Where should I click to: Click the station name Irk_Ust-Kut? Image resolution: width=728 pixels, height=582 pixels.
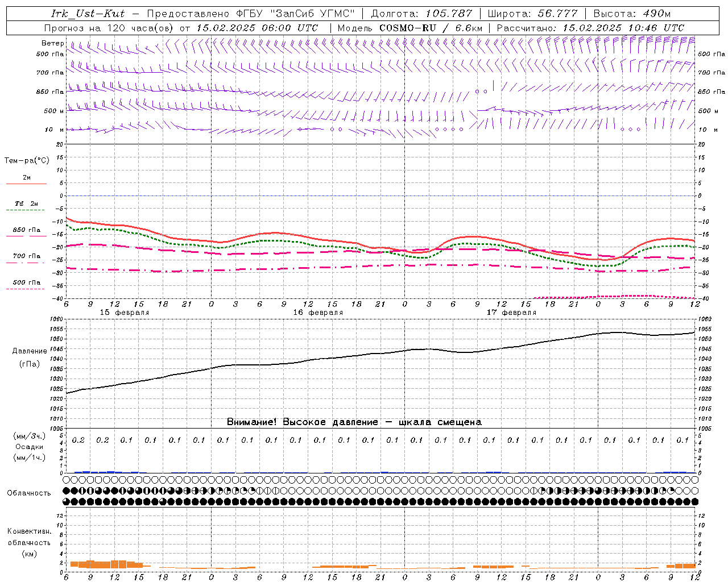88,14
